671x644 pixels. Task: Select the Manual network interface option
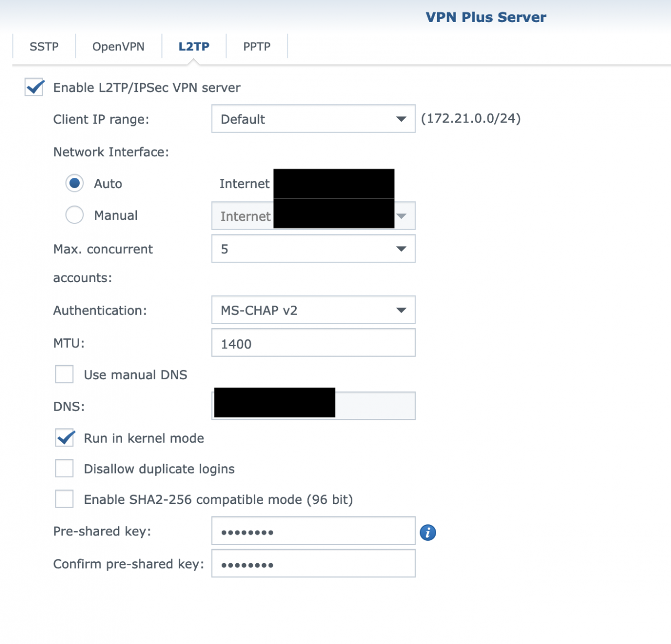point(74,215)
